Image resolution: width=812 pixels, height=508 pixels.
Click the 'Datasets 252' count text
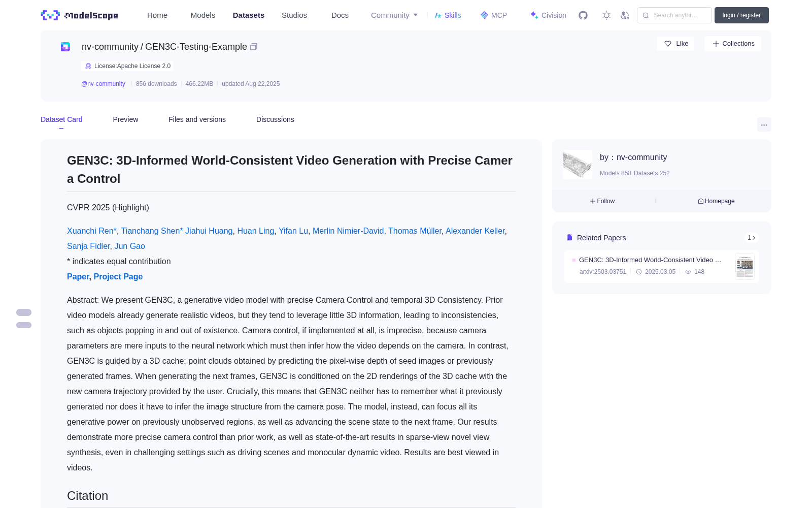652,173
